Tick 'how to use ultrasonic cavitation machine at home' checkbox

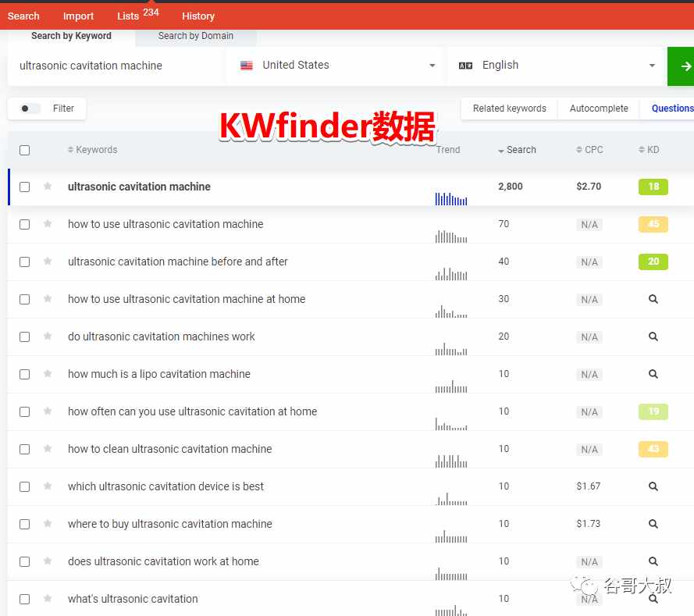(x=25, y=300)
